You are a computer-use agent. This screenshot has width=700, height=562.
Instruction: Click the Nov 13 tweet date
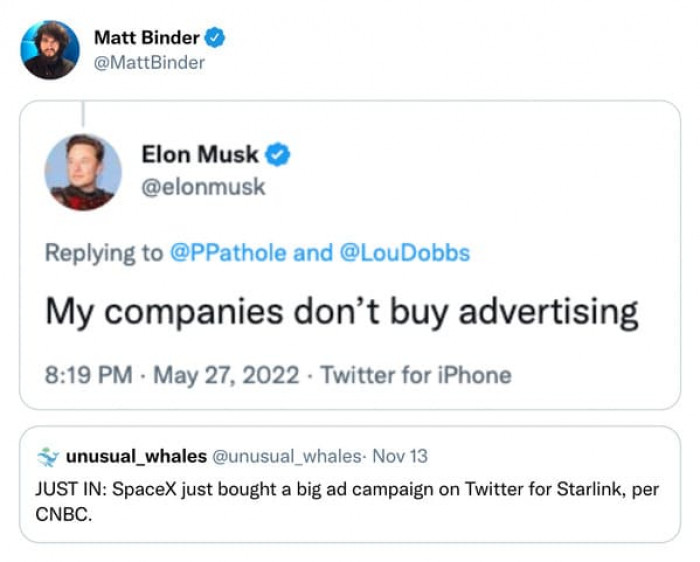(x=400, y=456)
